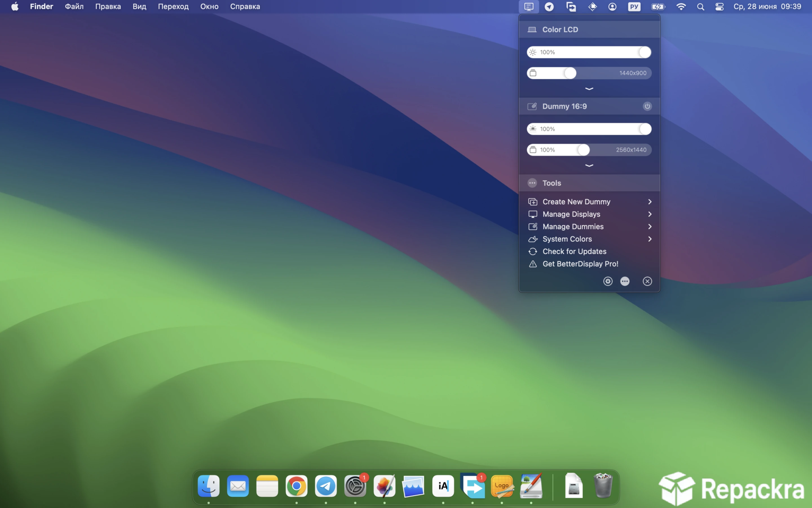This screenshot has width=812, height=508.
Task: Launch Google Chrome from the Dock
Action: coord(297,486)
